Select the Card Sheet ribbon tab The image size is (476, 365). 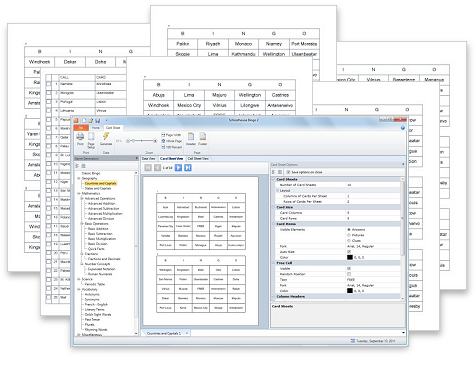(x=113, y=128)
